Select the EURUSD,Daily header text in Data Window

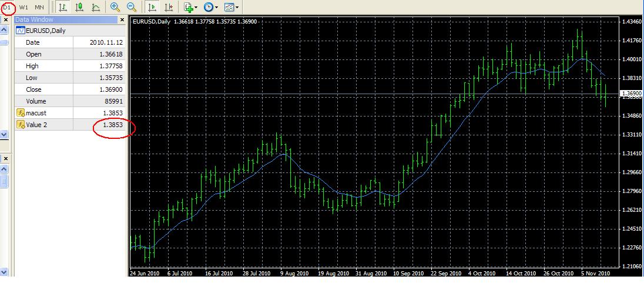46,31
